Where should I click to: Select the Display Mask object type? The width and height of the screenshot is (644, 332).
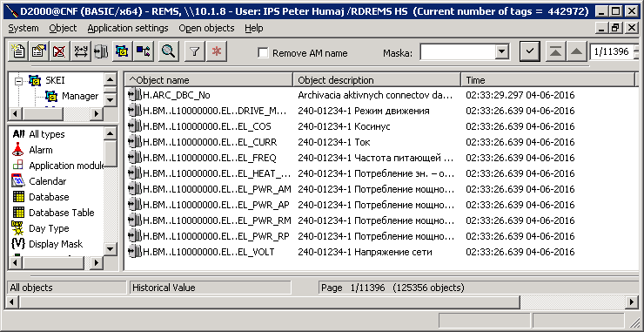pyautogui.click(x=56, y=244)
